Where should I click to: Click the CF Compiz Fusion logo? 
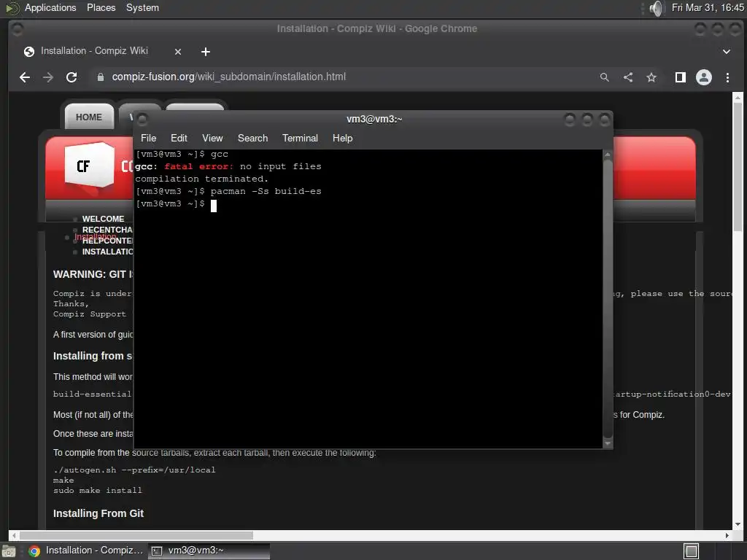(90, 165)
